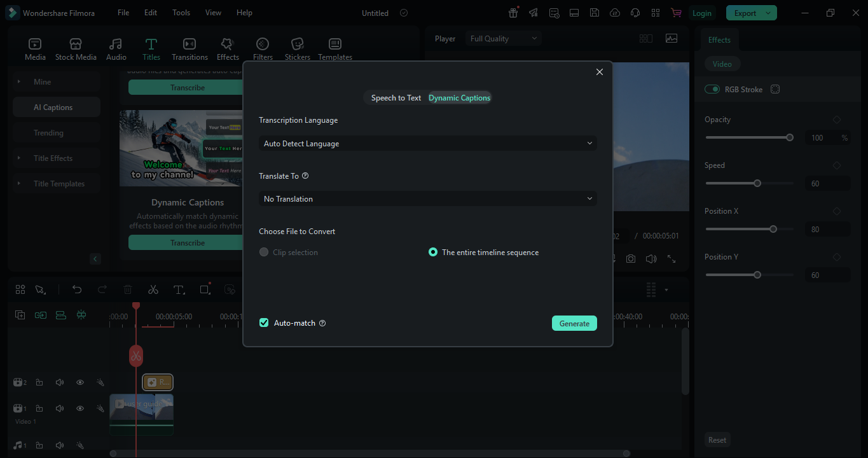Image resolution: width=868 pixels, height=458 pixels.
Task: Click the scissors split icon in timeline toolbar
Action: 153,289
